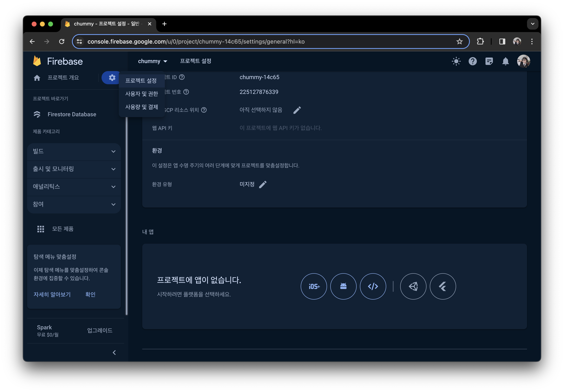Click the 환경 section heading
564x392 pixels.
tap(157, 151)
